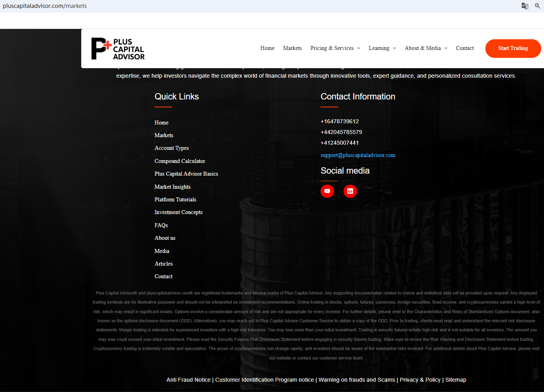This screenshot has width=544, height=392.
Task: Click the zoom magnifier icon in address bar
Action: point(538,6)
